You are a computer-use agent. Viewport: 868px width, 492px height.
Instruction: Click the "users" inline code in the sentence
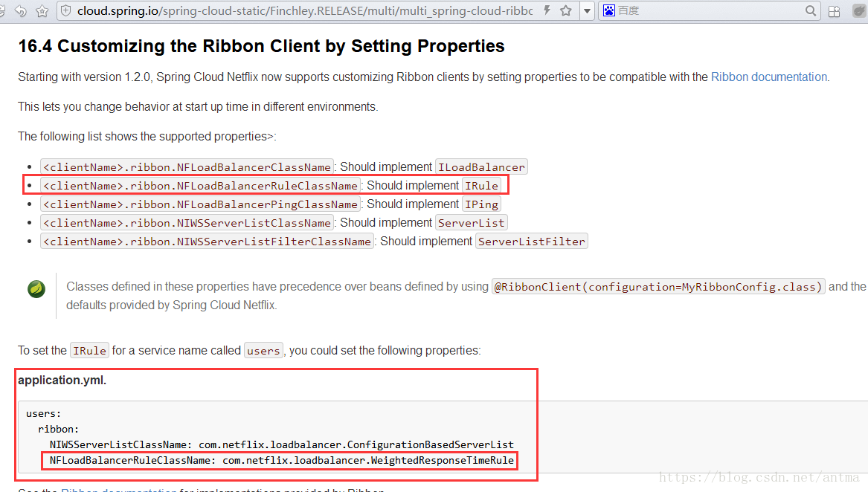[x=263, y=351]
